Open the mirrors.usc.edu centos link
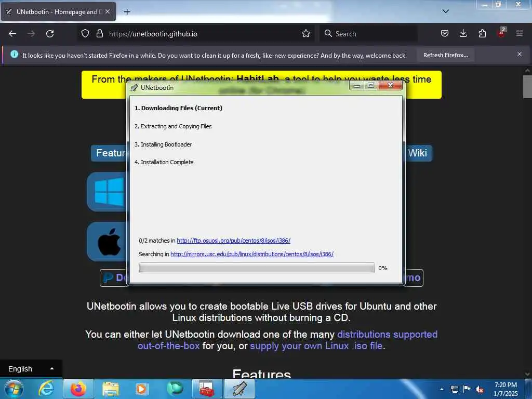Screen dimensions: 532x399 252,254
